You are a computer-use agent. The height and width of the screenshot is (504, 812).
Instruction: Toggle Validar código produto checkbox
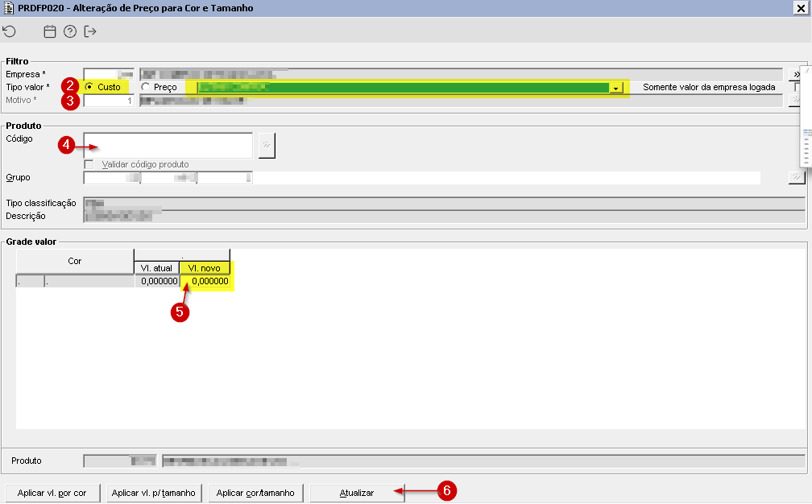pyautogui.click(x=89, y=164)
